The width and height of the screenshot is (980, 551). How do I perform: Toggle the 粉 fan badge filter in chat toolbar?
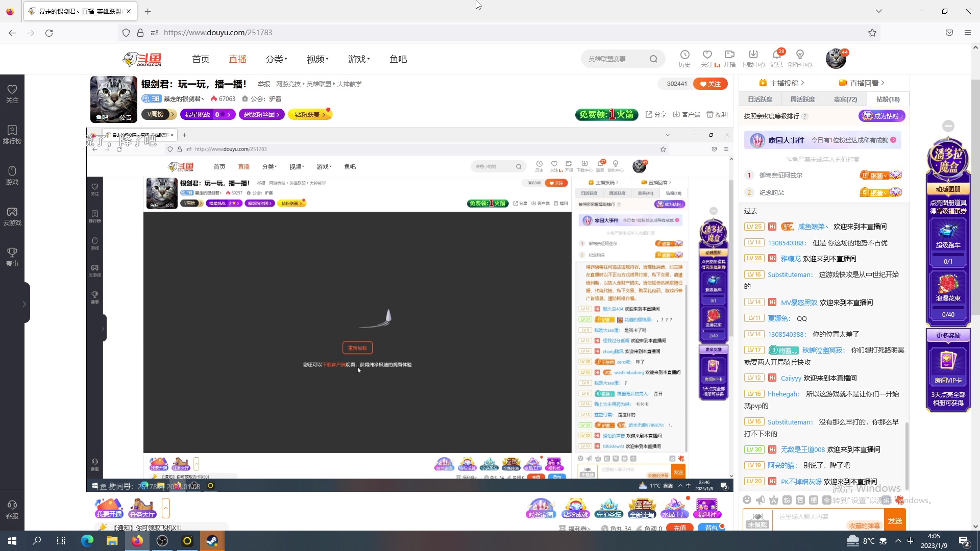pos(786,500)
